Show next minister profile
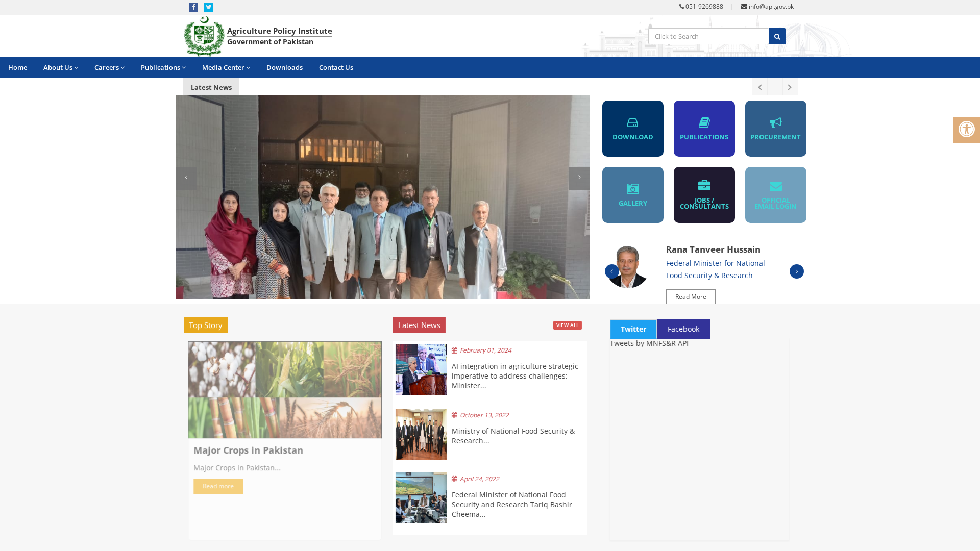The image size is (980, 551). pyautogui.click(x=797, y=271)
